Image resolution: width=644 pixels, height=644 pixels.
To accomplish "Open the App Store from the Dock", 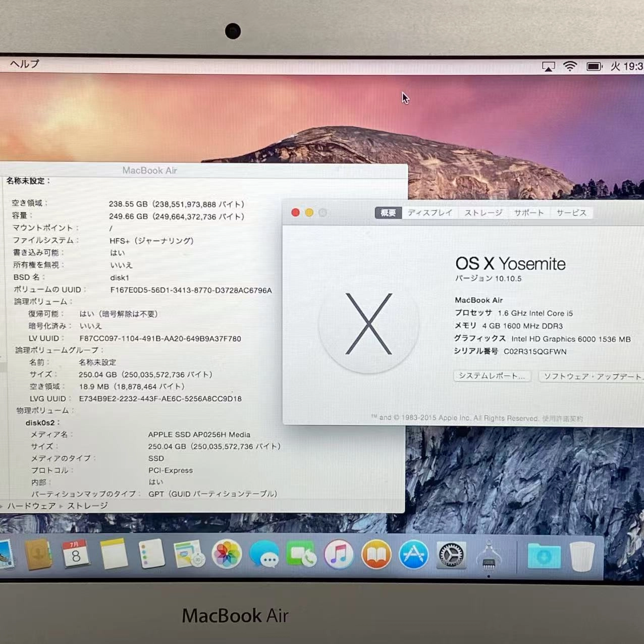I will pyautogui.click(x=413, y=555).
